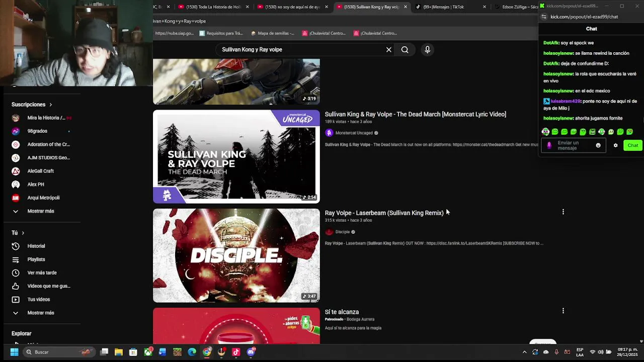Open Ver más tarde clock icon

coord(16,273)
